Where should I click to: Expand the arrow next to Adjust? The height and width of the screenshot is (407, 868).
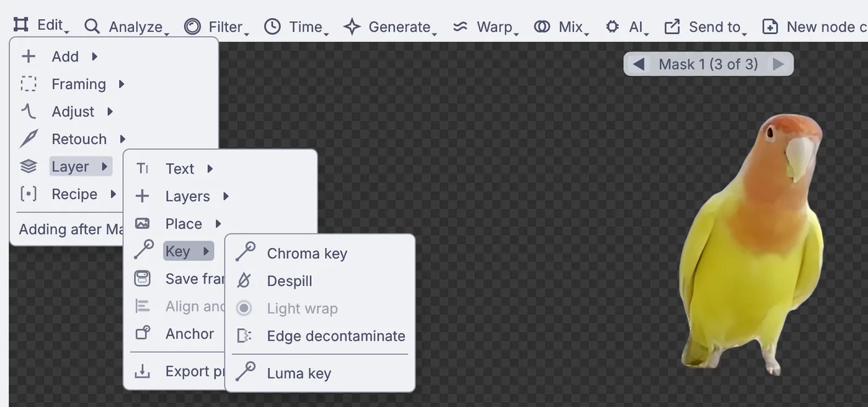[x=110, y=112]
